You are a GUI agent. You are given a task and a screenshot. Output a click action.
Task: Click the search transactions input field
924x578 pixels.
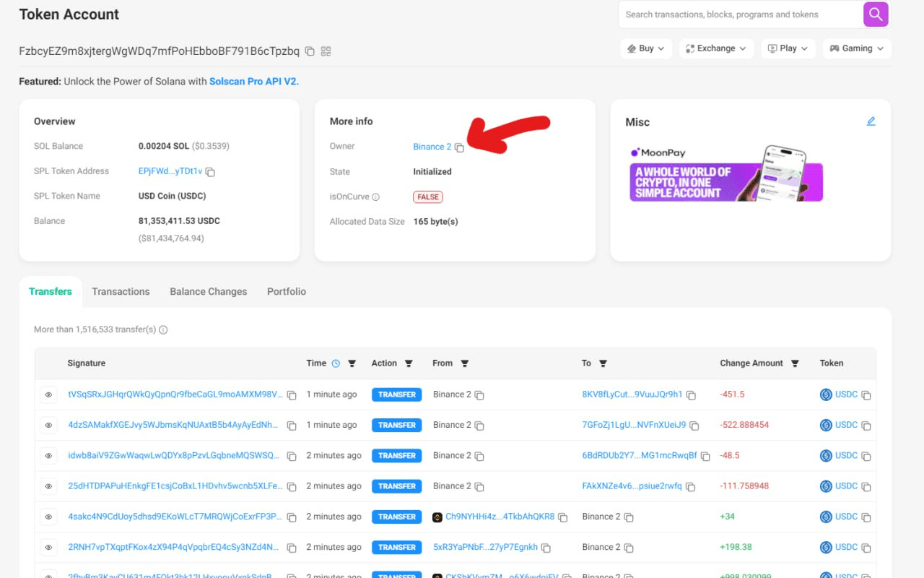pos(741,14)
